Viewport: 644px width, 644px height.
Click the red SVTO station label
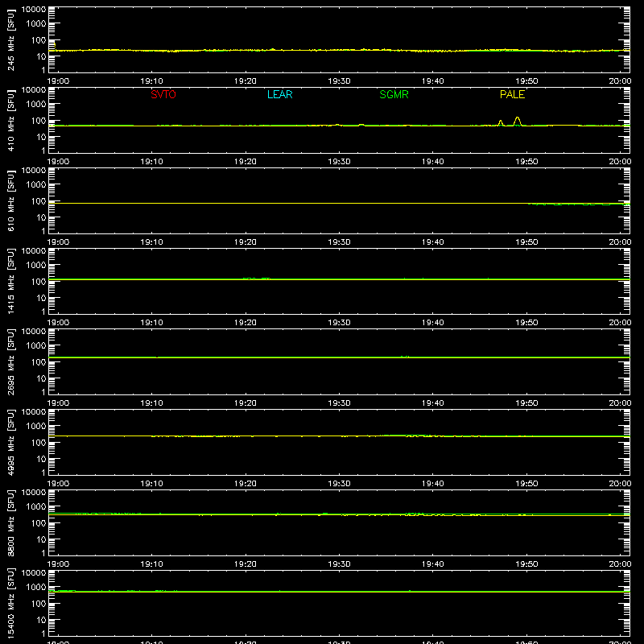[x=163, y=94]
